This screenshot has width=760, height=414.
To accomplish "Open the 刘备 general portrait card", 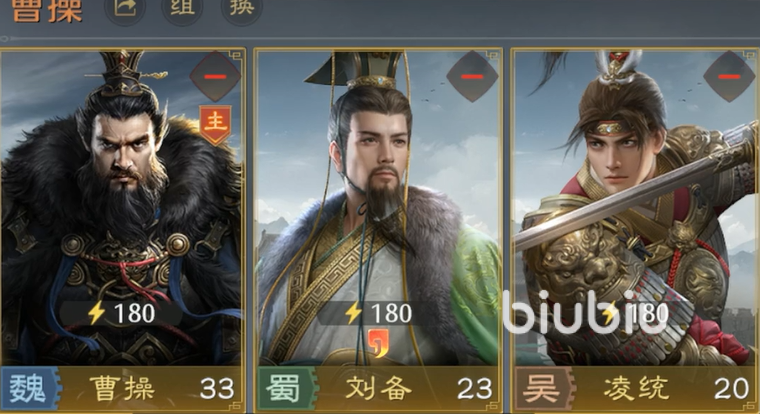I will click(379, 207).
